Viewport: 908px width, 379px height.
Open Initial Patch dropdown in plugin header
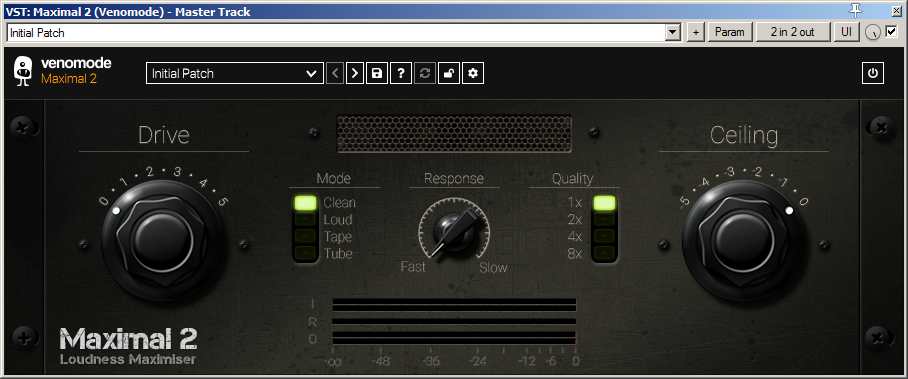coord(235,74)
